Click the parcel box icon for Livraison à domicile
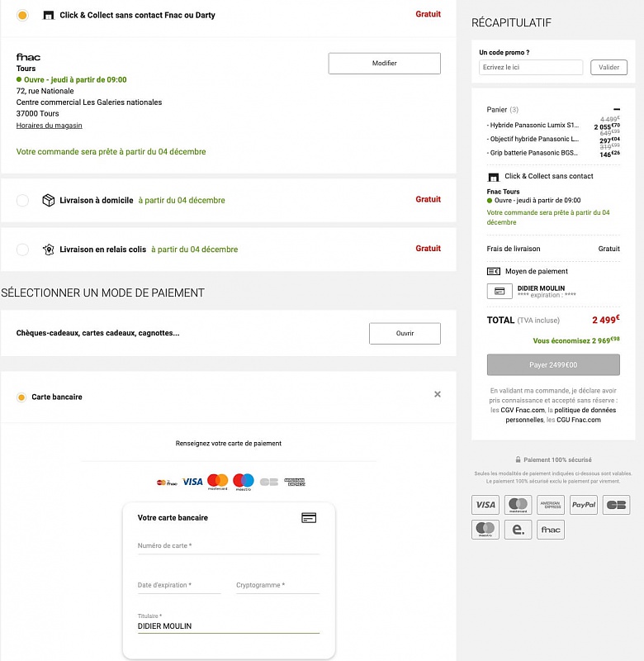644x661 pixels. coord(48,200)
